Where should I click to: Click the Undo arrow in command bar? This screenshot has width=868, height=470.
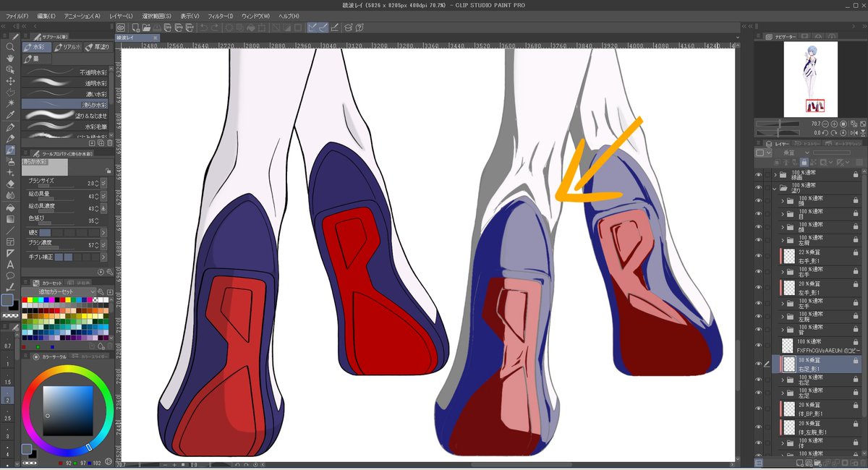tap(204, 27)
